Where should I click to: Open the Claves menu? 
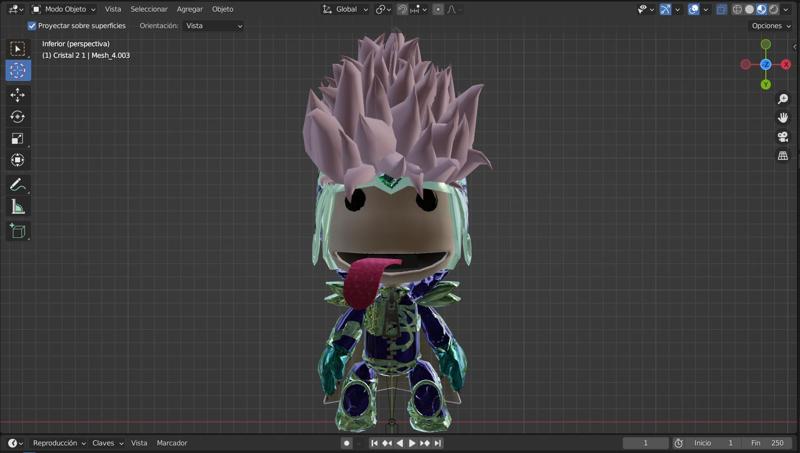pyautogui.click(x=107, y=443)
